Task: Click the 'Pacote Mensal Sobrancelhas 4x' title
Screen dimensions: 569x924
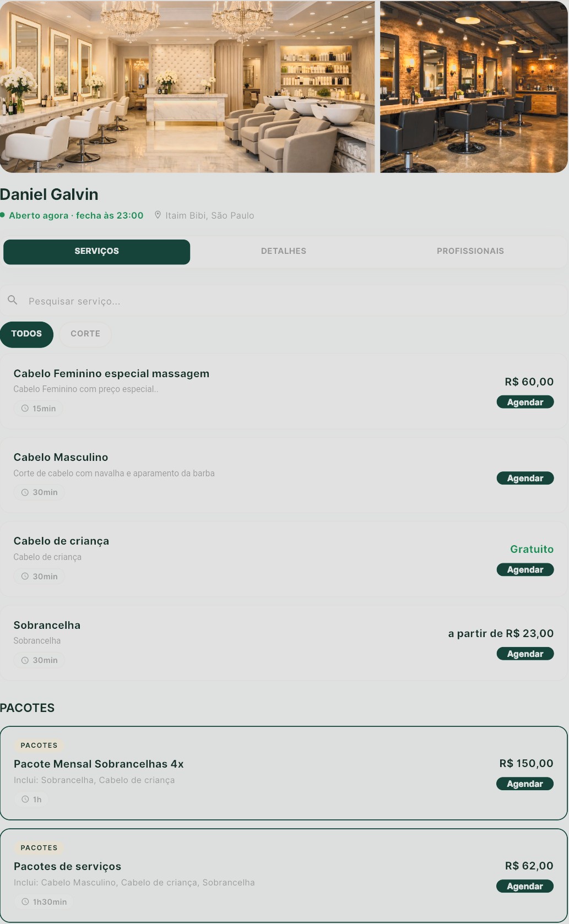Action: [x=99, y=764]
